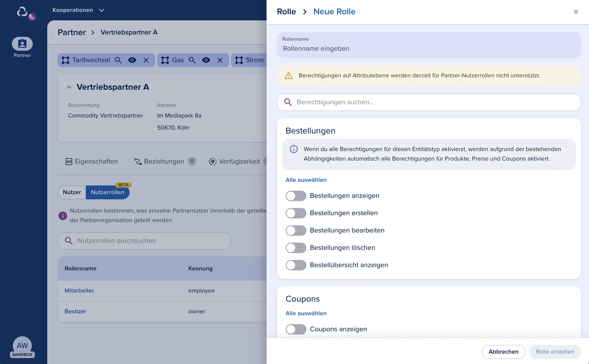The width and height of the screenshot is (589, 364).
Task: Click the info icon in Bestellungen notice
Action: point(294,149)
